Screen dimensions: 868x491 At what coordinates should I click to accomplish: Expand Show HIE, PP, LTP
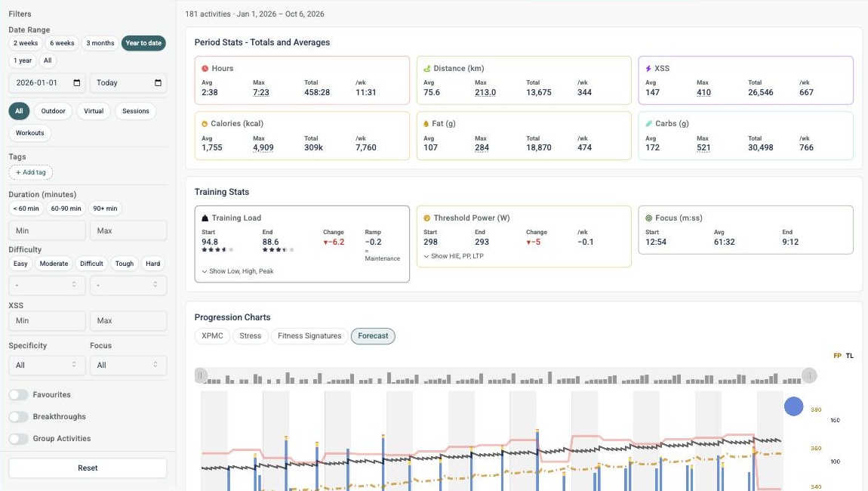tap(454, 257)
